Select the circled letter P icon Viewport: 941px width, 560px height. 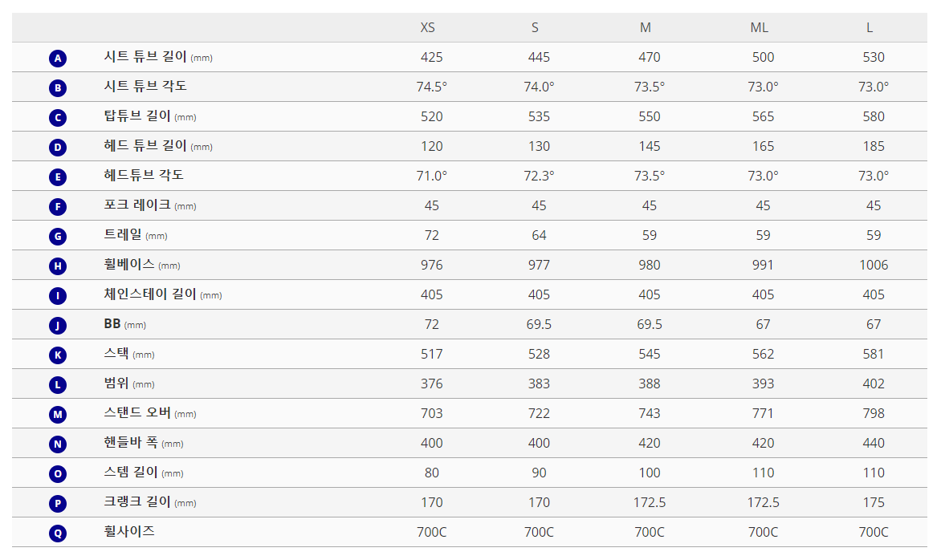[58, 504]
